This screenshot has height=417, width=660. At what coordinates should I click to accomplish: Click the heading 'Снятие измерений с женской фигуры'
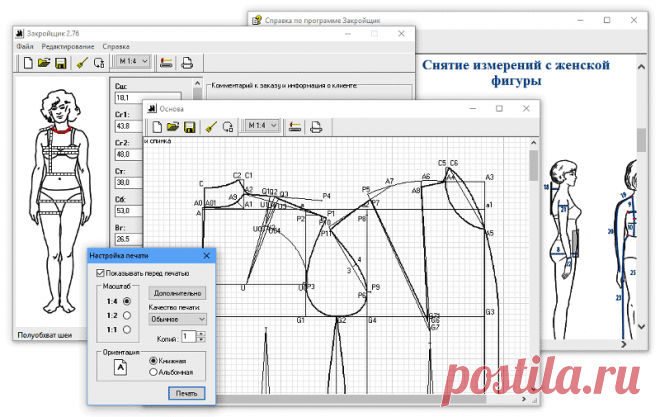[516, 73]
